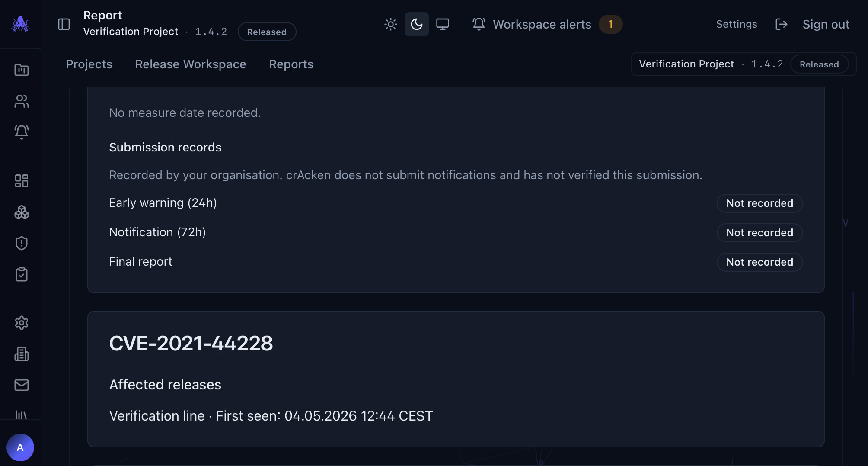The width and height of the screenshot is (868, 466).
Task: Open settings gear sidebar icon
Action: (21, 323)
